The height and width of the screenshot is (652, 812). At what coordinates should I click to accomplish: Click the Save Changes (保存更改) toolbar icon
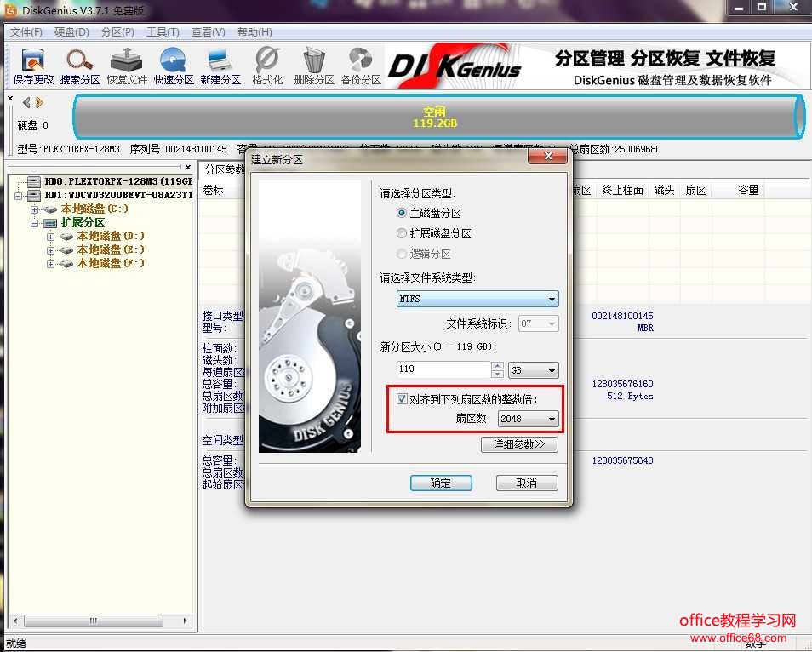33,66
